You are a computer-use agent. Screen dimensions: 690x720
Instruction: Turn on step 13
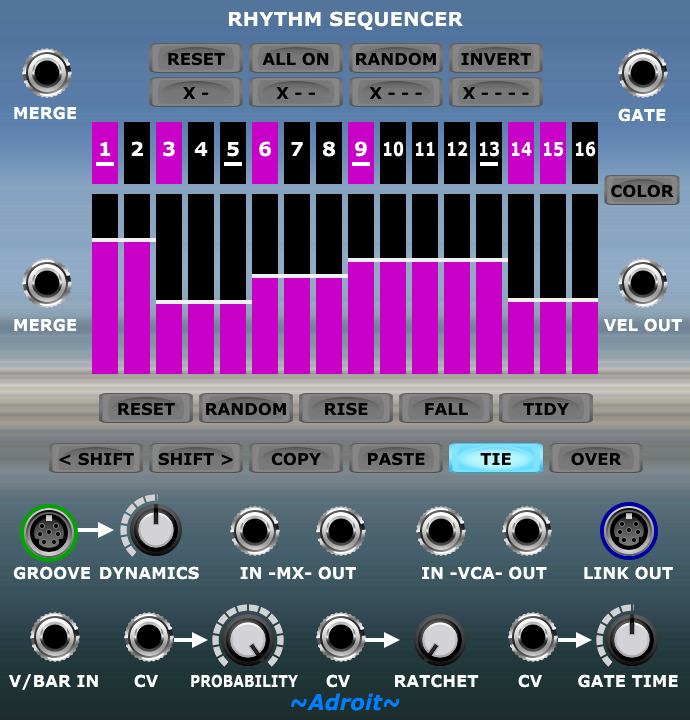coord(489,153)
